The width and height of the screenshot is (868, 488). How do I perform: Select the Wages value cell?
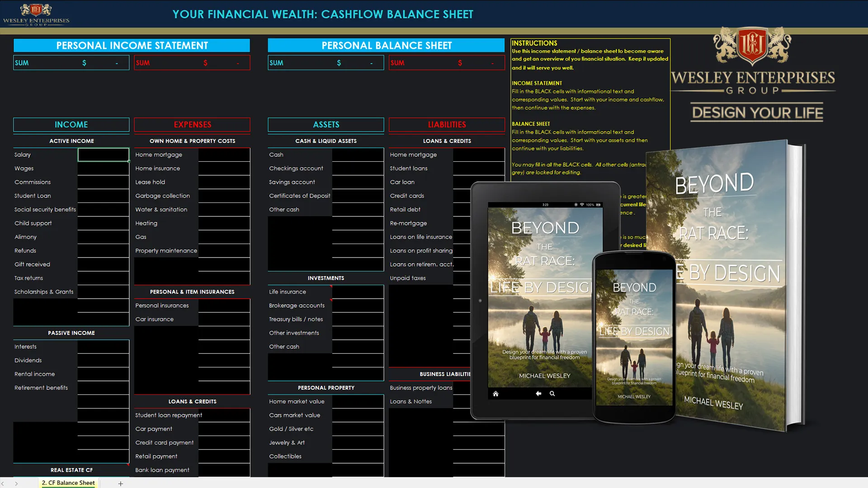[104, 169]
